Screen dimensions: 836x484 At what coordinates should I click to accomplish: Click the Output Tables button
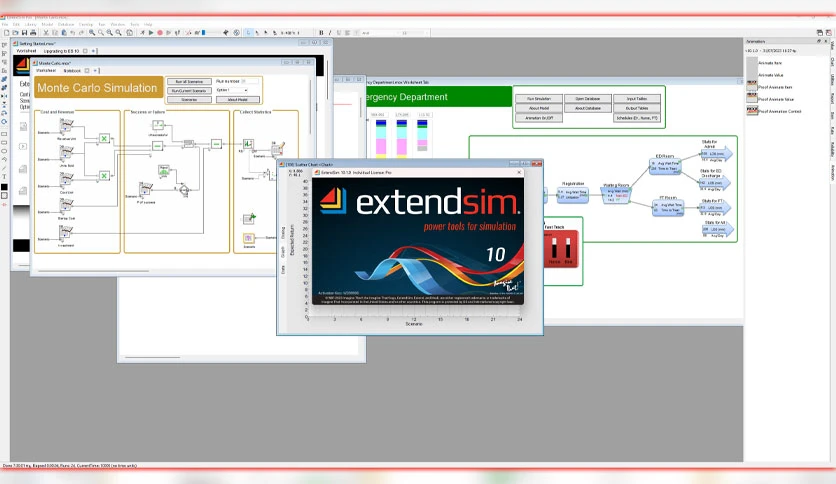637,108
